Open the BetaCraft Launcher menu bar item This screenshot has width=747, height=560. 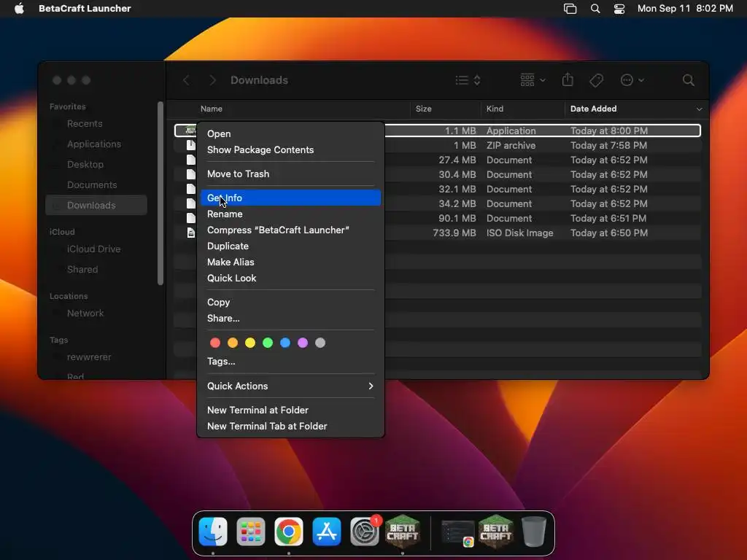coord(85,8)
